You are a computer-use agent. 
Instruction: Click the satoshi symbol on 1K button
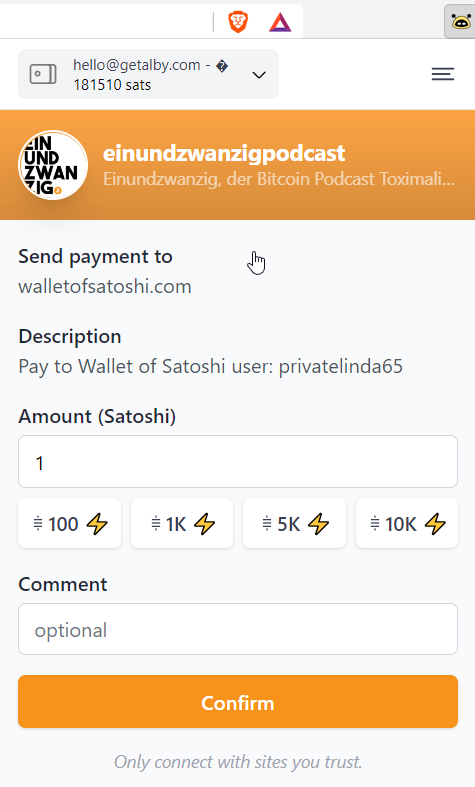pyautogui.click(x=156, y=524)
